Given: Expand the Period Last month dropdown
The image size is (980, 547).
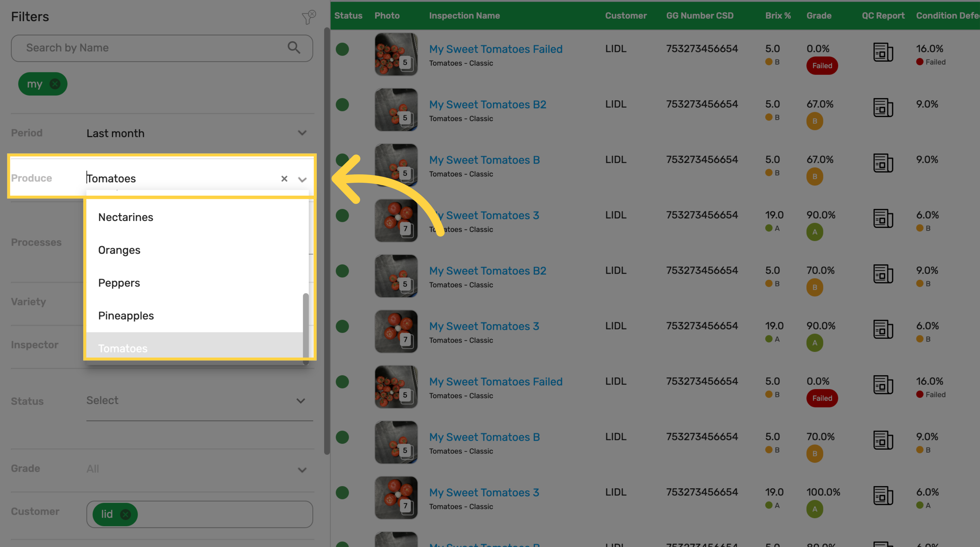Looking at the screenshot, I should [x=302, y=133].
